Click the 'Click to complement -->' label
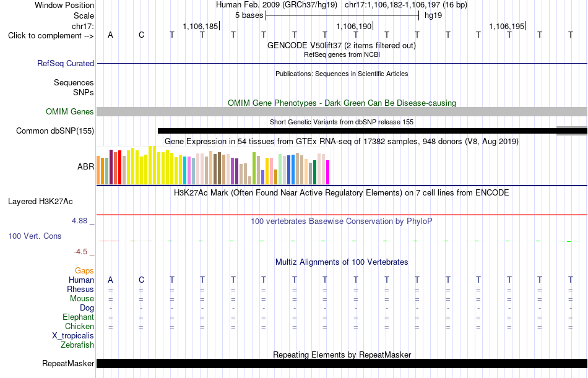The width and height of the screenshot is (588, 378). 51,36
